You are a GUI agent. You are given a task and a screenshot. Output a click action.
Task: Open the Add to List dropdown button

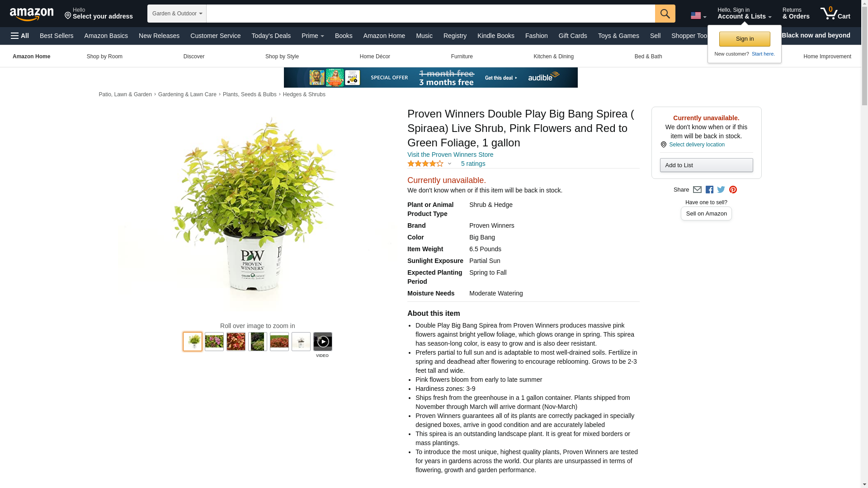pos(706,165)
